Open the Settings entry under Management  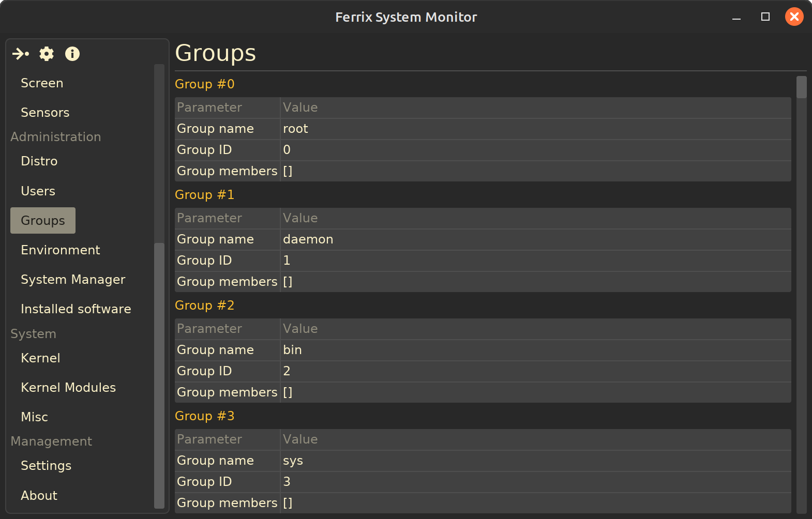click(46, 466)
